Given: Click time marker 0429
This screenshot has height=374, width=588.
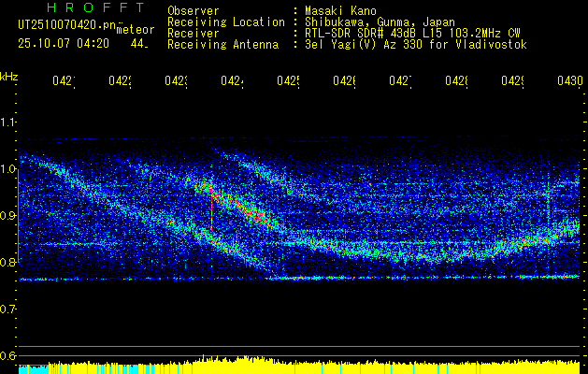Looking at the screenshot, I should 512,81.
